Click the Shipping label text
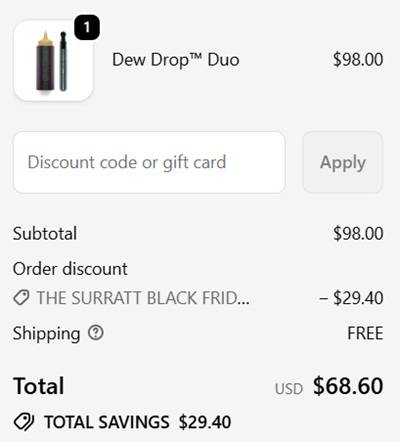 (46, 334)
